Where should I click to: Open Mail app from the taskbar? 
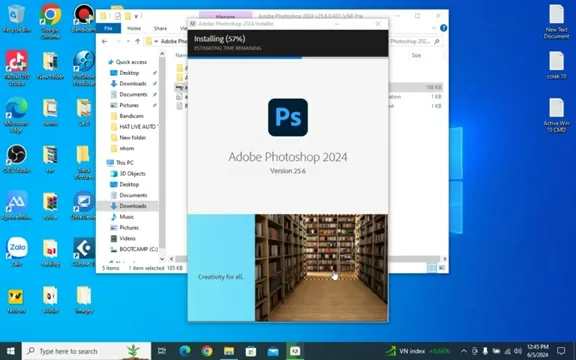tap(273, 351)
